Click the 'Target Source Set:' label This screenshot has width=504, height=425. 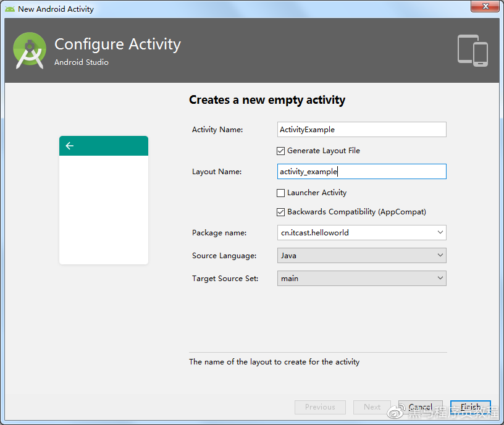(x=225, y=279)
